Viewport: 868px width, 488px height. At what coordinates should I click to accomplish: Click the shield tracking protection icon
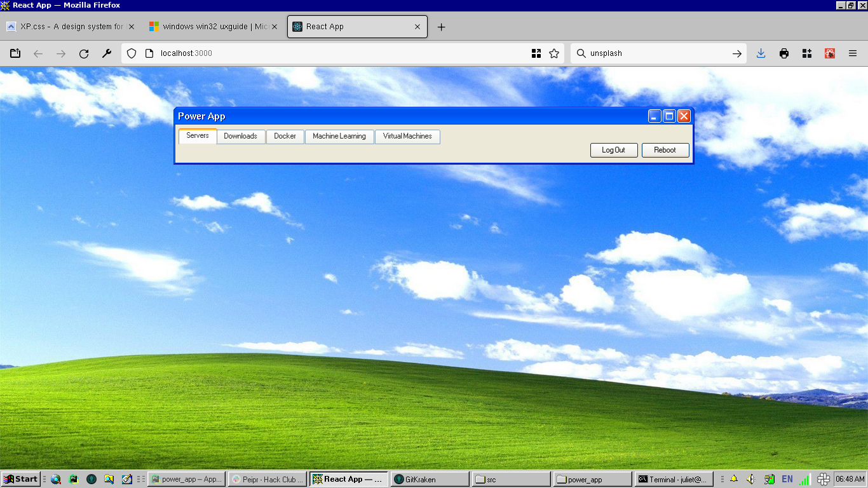(x=132, y=53)
